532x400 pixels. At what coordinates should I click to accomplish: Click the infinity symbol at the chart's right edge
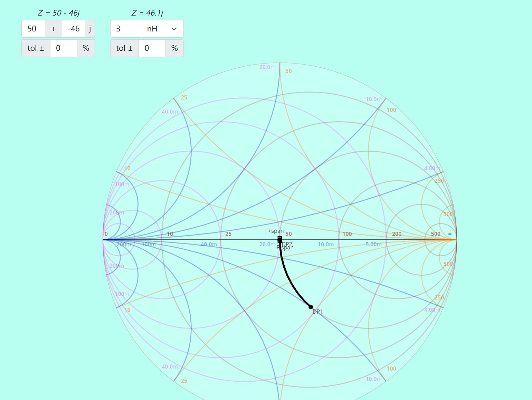(450, 234)
